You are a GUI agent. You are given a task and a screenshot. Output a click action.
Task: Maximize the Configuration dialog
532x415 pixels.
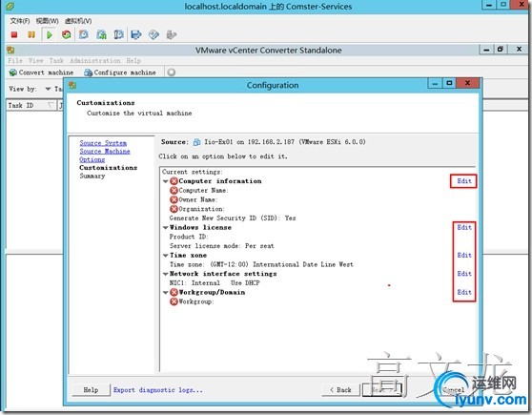click(450, 83)
